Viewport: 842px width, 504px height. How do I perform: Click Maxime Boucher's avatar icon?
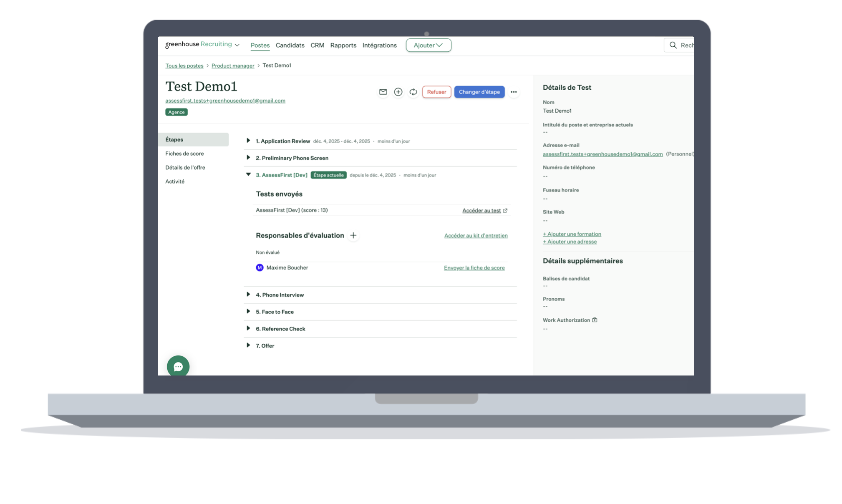coord(260,267)
